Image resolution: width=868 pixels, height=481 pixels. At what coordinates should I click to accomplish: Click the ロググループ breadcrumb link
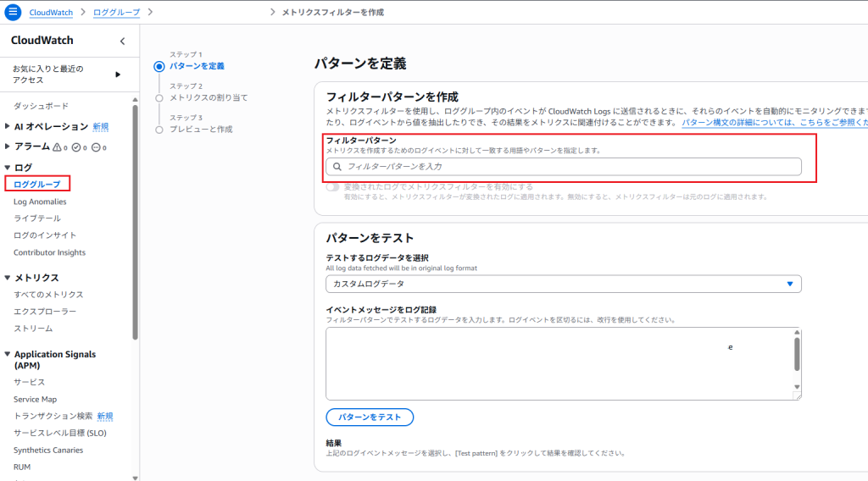pos(116,12)
